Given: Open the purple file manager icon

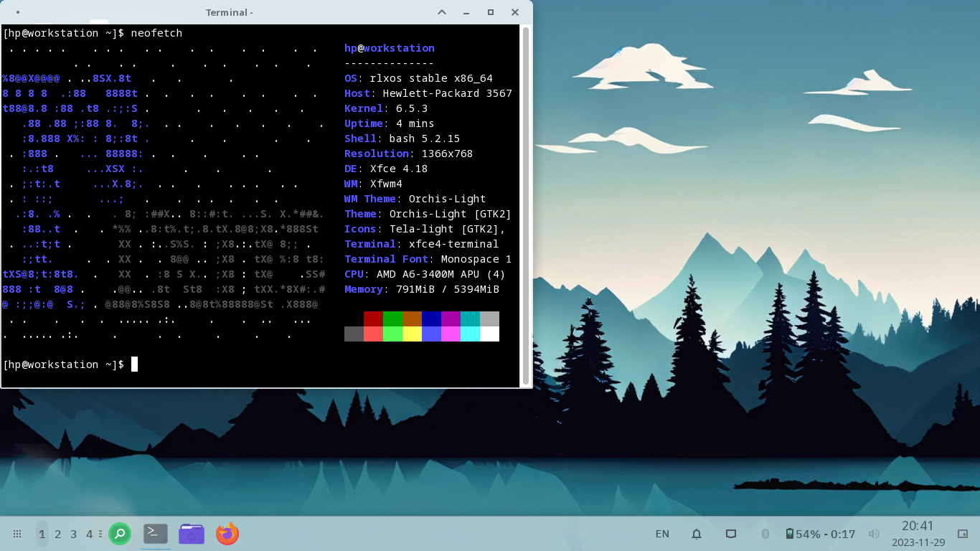Looking at the screenshot, I should [x=192, y=534].
